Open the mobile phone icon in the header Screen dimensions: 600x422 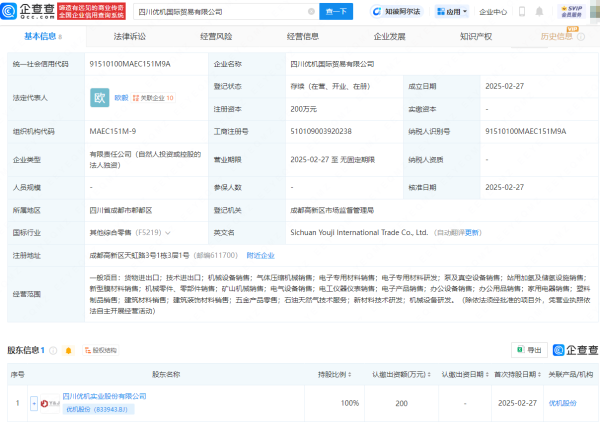[x=522, y=11]
